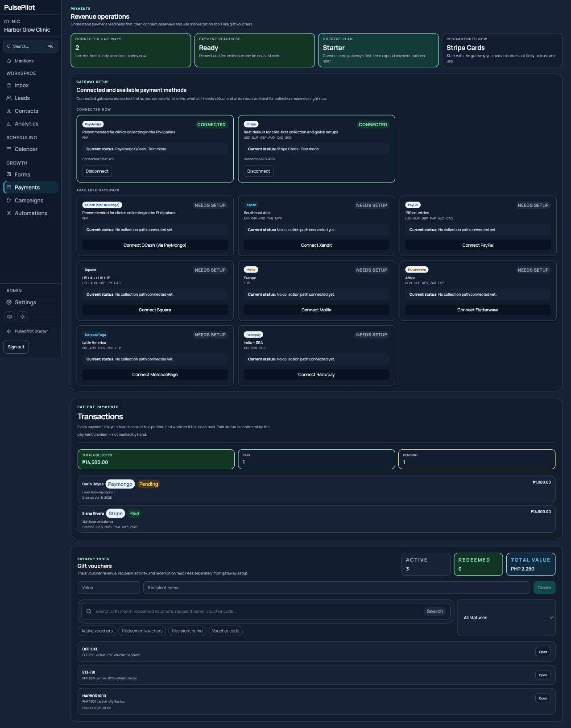Click the magnifier icon in voucher search
This screenshot has height=728, width=571.
coord(89,612)
